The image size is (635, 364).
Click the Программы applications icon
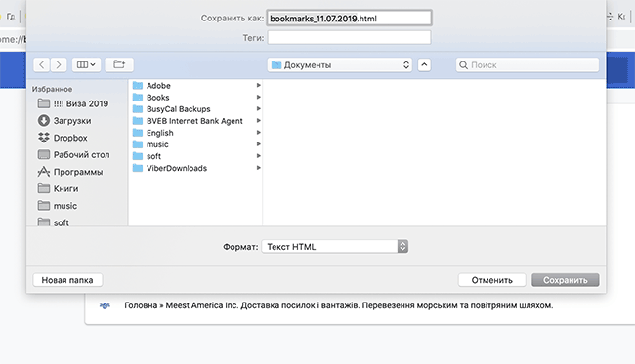44,172
